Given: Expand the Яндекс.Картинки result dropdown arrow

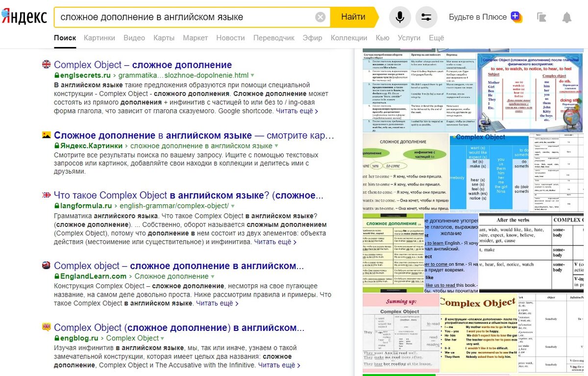Looking at the screenshot, I should 276,146.
